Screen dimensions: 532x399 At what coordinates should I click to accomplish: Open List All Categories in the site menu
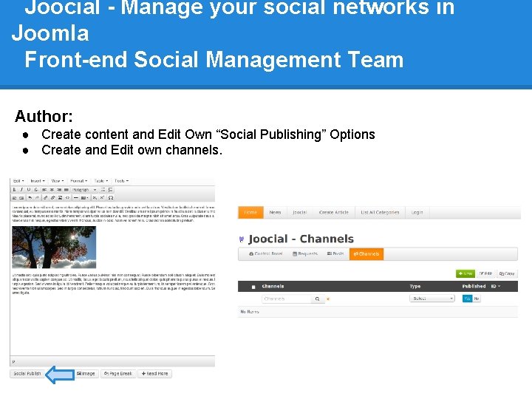tap(380, 212)
